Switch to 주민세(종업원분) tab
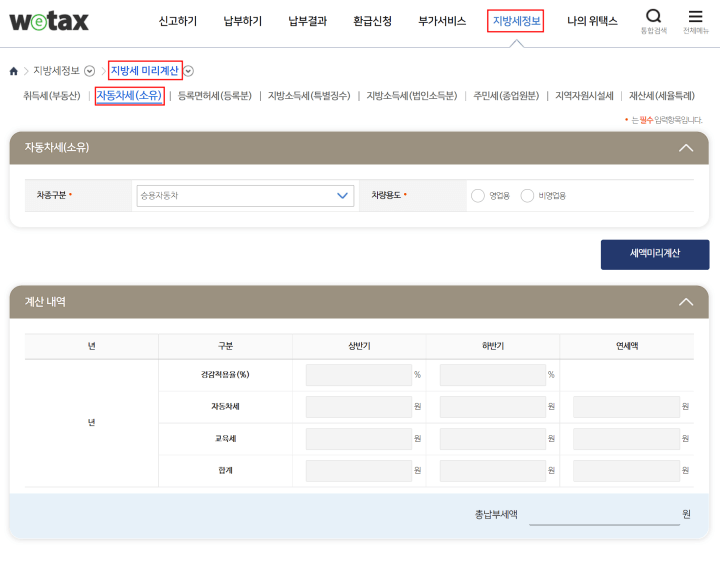Viewport: 720px width, 561px height. click(x=506, y=95)
